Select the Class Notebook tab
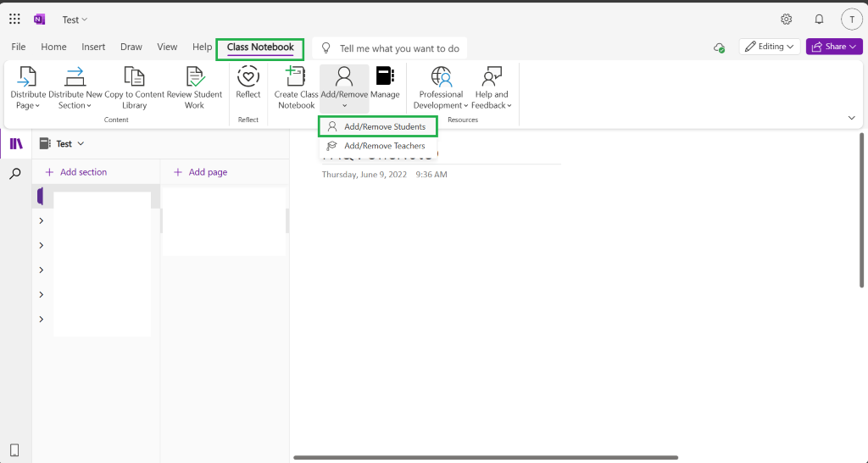This screenshot has width=868, height=463. pyautogui.click(x=260, y=47)
